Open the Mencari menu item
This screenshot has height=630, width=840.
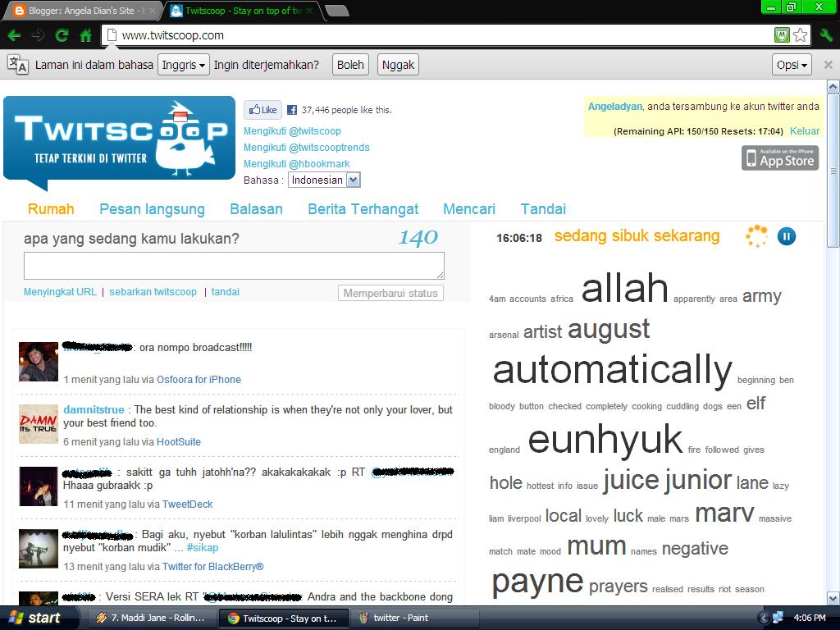pyautogui.click(x=469, y=209)
